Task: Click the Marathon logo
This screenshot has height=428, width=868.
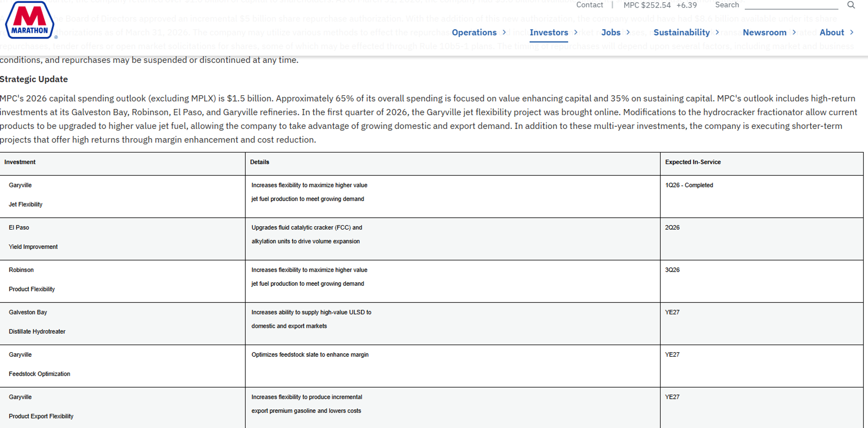Action: point(30,20)
